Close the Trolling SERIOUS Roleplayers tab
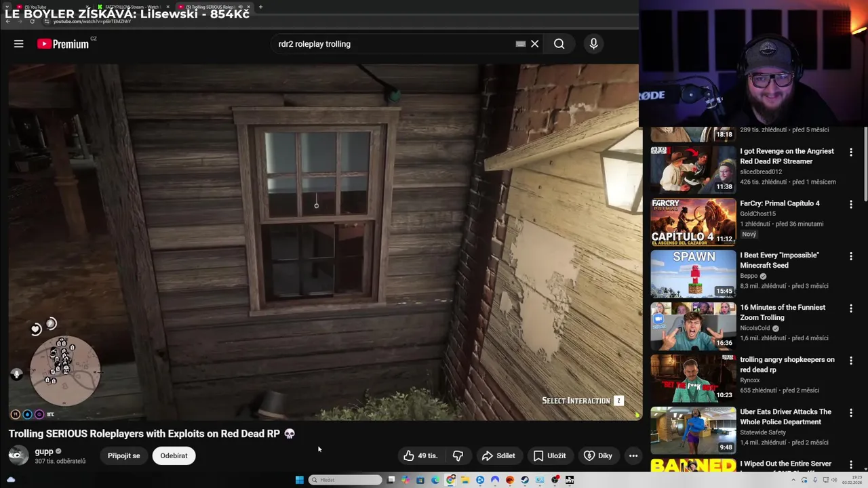The image size is (868, 488). click(x=248, y=7)
